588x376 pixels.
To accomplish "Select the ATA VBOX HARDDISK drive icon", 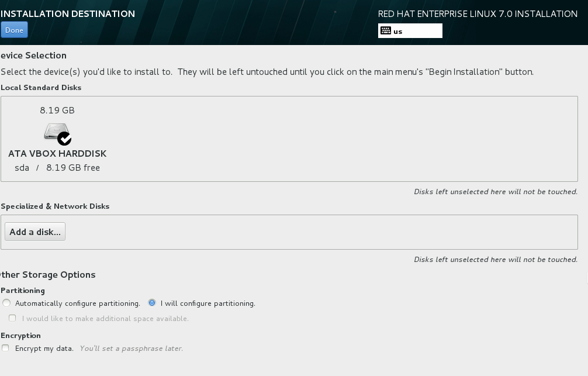I will [x=57, y=134].
